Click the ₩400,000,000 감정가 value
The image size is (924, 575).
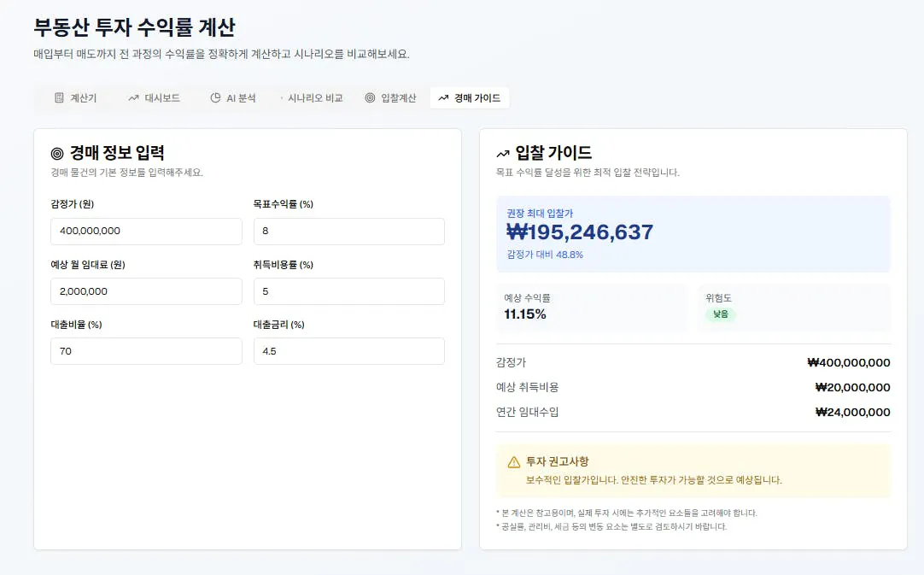[x=849, y=363]
